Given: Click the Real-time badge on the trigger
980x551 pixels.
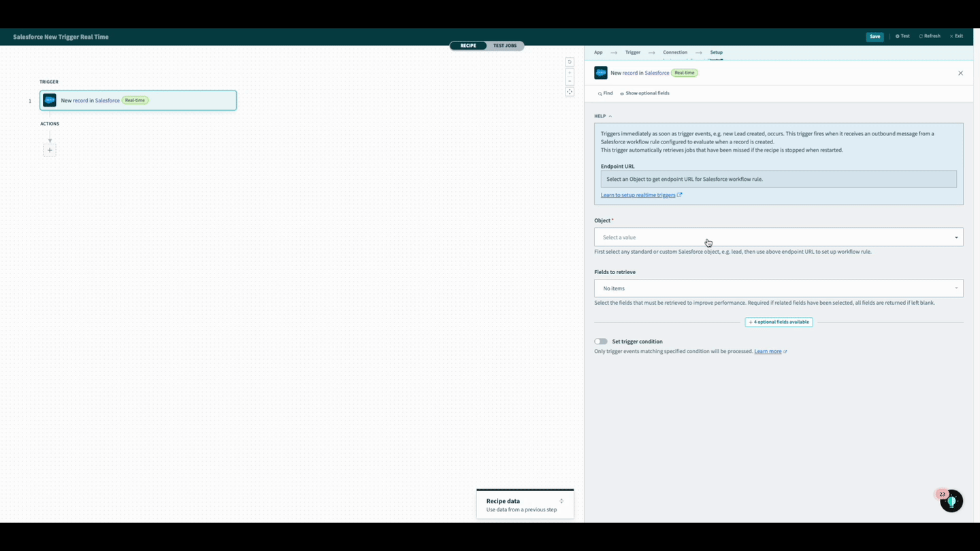Looking at the screenshot, I should [684, 72].
